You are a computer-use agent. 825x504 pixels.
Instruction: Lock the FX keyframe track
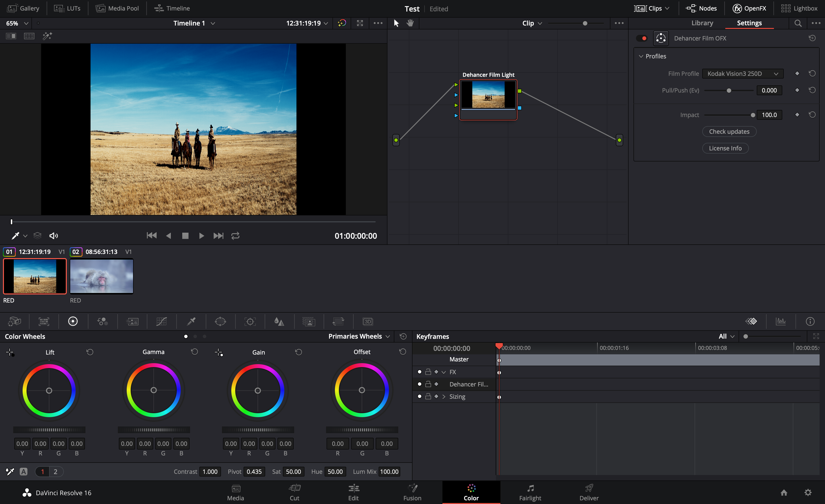(x=428, y=372)
